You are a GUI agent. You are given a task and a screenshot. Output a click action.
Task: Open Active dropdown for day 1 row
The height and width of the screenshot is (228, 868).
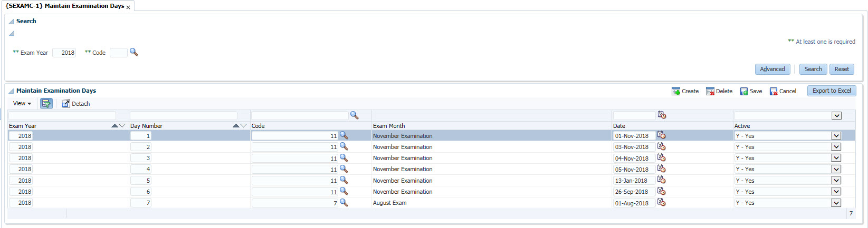836,136
